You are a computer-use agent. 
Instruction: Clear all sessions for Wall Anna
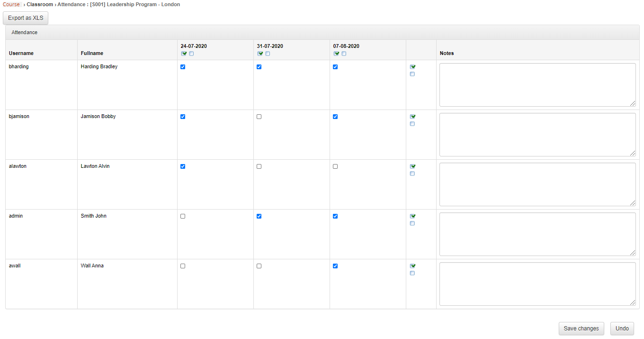[x=412, y=273]
